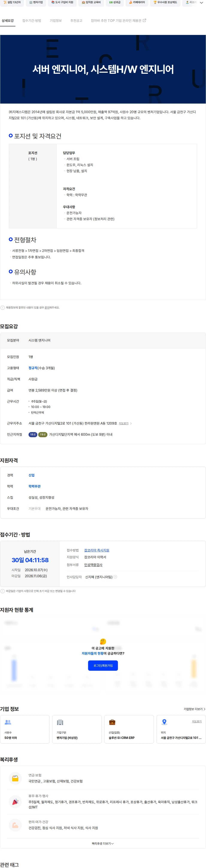Click the 카페테리아 chip
This screenshot has width=206, height=868.
click(137, 2)
